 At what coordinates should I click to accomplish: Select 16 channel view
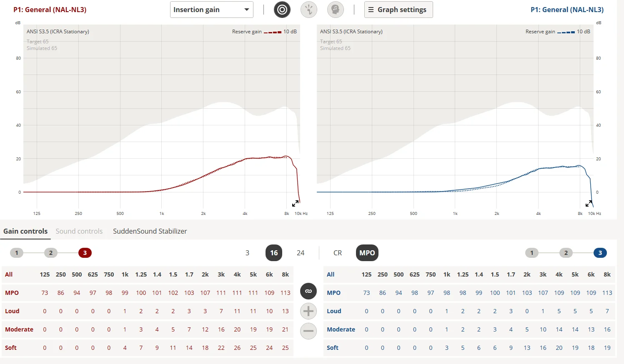(x=274, y=253)
